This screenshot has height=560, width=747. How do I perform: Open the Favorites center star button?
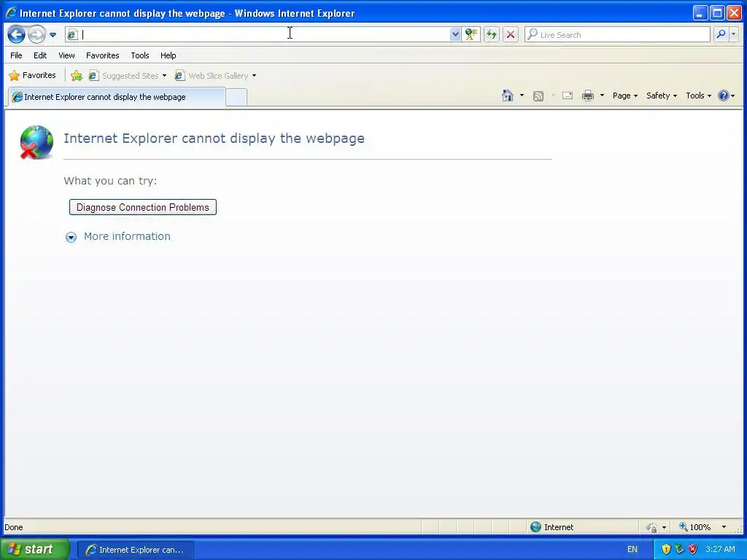pyautogui.click(x=32, y=75)
